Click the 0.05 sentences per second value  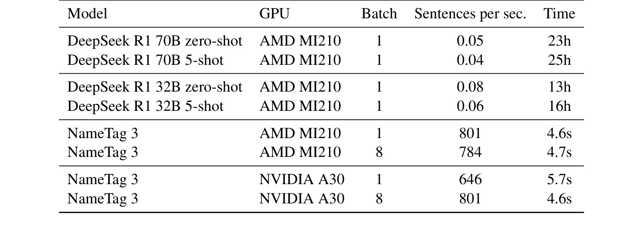point(470,41)
